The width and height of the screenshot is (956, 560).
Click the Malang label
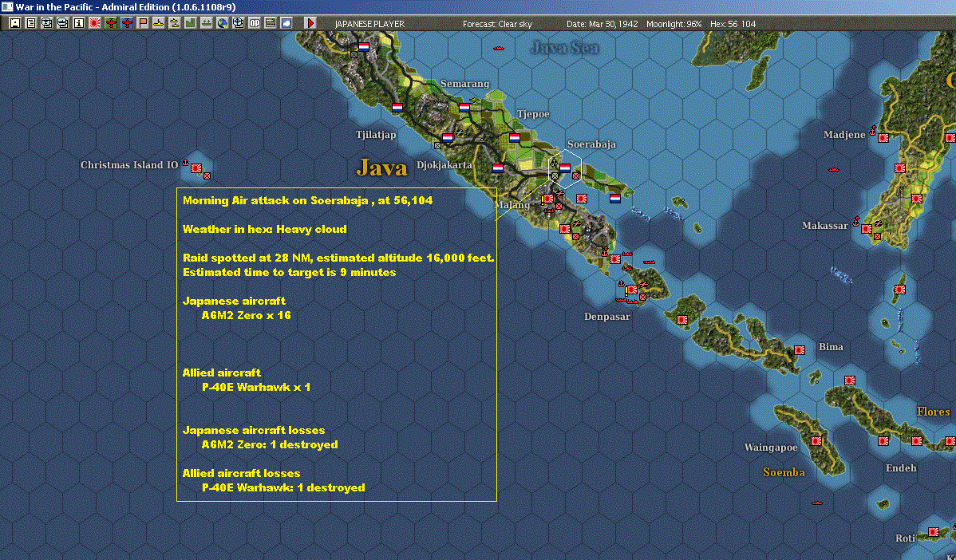[512, 205]
